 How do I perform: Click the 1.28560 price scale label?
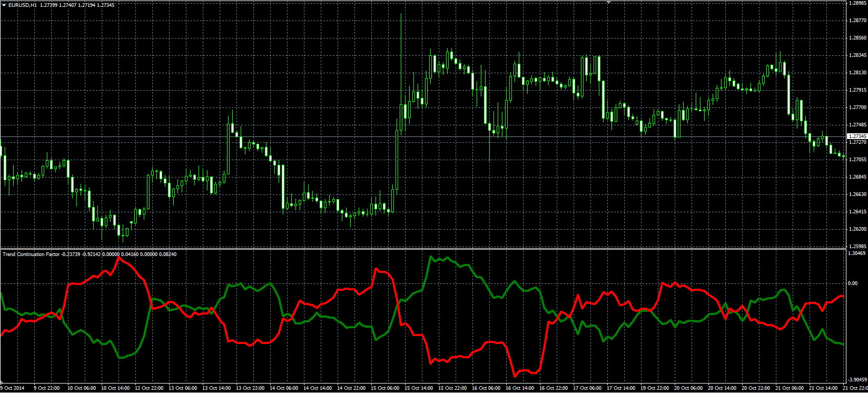tap(857, 38)
